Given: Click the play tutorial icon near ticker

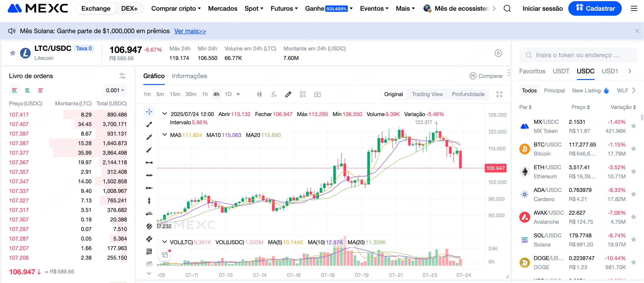Looking at the screenshot, I should tap(498, 53).
